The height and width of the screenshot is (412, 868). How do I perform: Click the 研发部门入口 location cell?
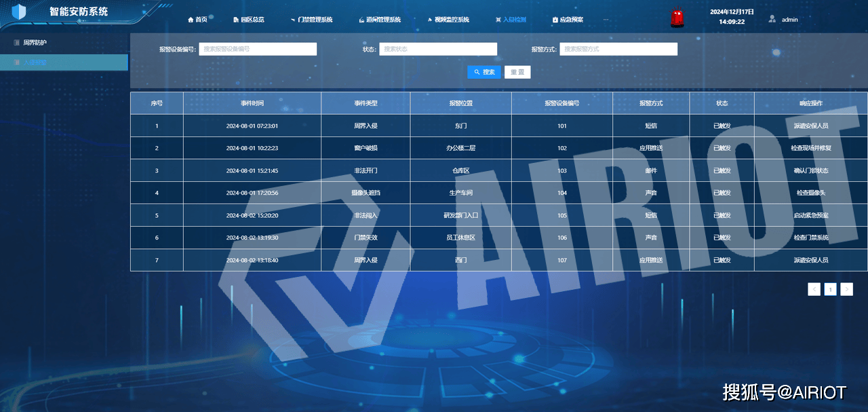click(x=461, y=215)
